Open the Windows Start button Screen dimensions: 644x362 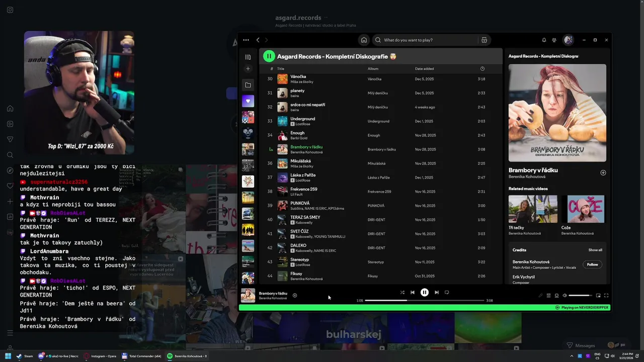[8, 356]
